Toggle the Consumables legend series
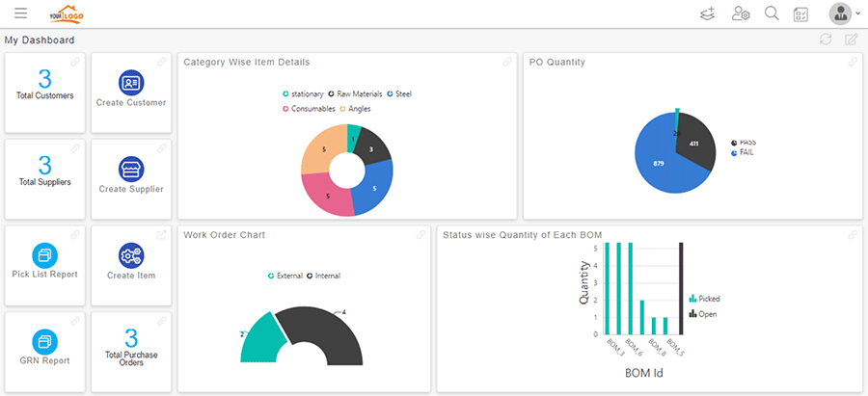The height and width of the screenshot is (396, 868). click(x=309, y=109)
